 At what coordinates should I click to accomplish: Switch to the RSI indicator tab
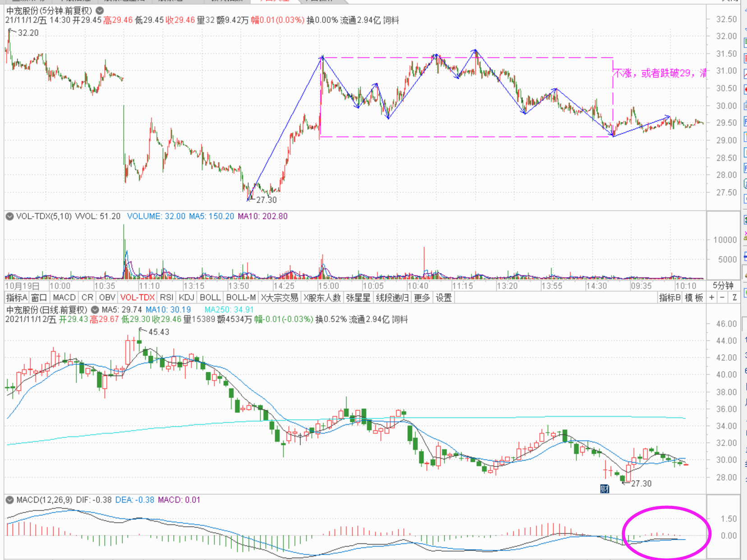166,298
